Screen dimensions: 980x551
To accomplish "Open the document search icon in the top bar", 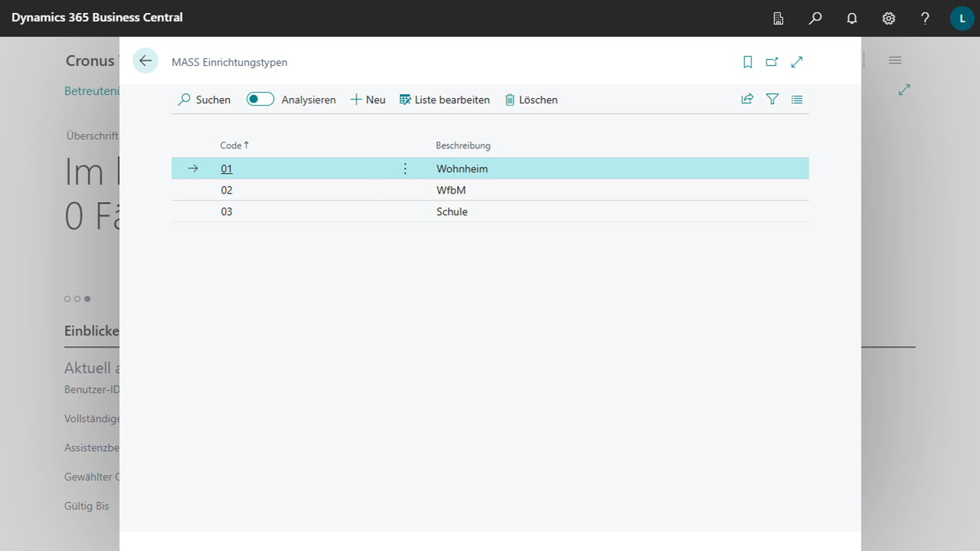I will click(779, 18).
